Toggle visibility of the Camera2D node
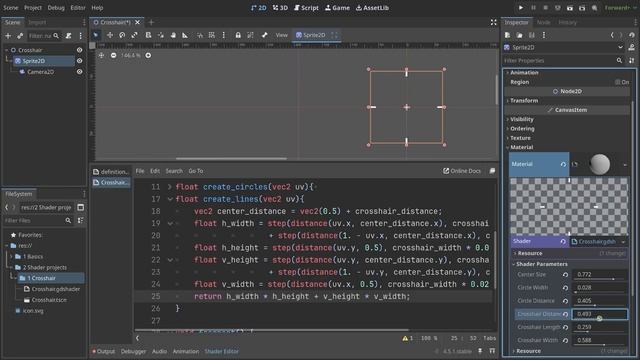Viewport: 640px width, 360px height. [80, 72]
